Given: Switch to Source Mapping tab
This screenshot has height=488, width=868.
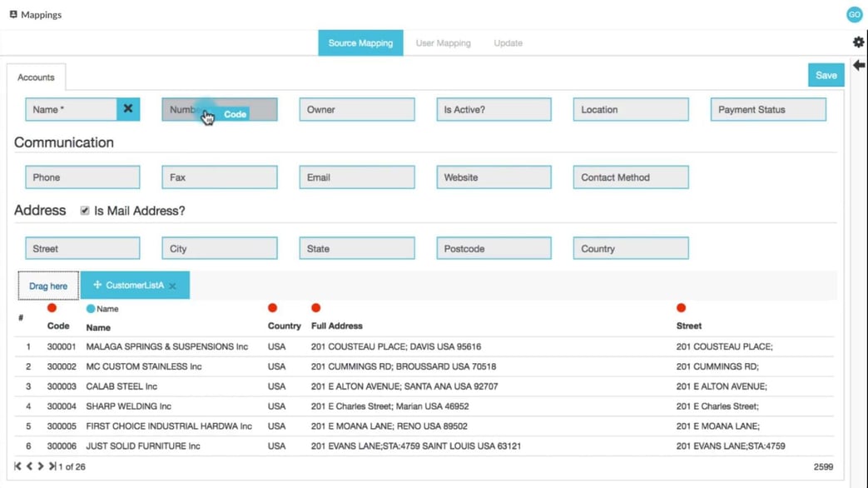Looking at the screenshot, I should pos(360,42).
